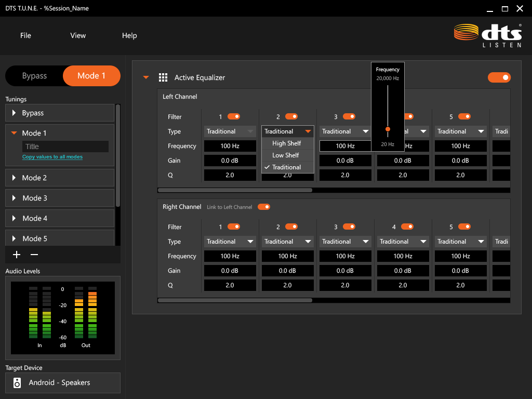Select the orange Mode 1 button

coord(91,76)
